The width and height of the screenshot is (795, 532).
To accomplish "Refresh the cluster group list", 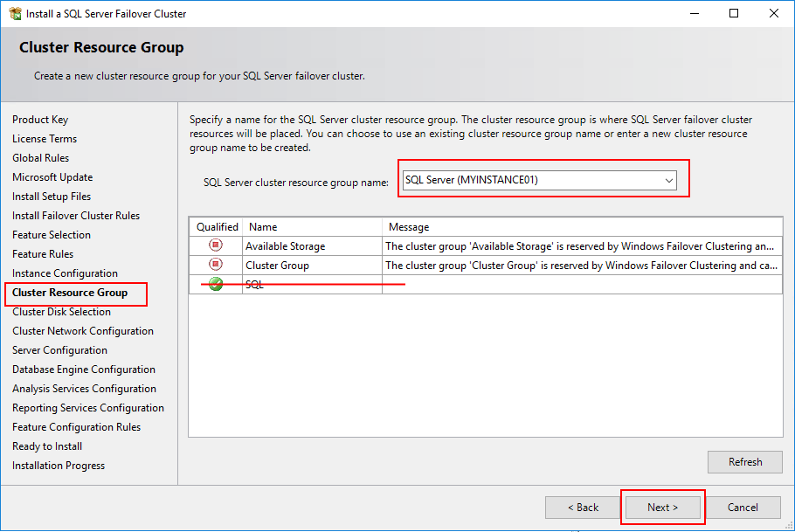I will pyautogui.click(x=745, y=462).
